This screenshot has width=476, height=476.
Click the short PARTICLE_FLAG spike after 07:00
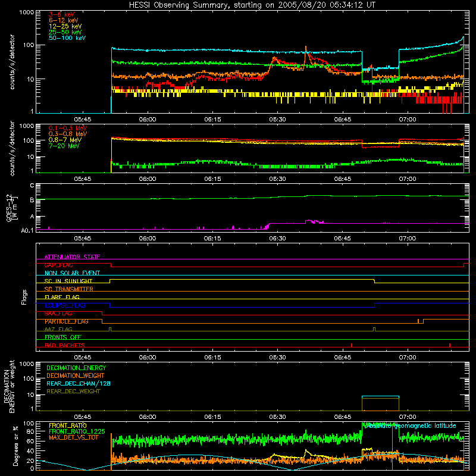click(x=418, y=321)
